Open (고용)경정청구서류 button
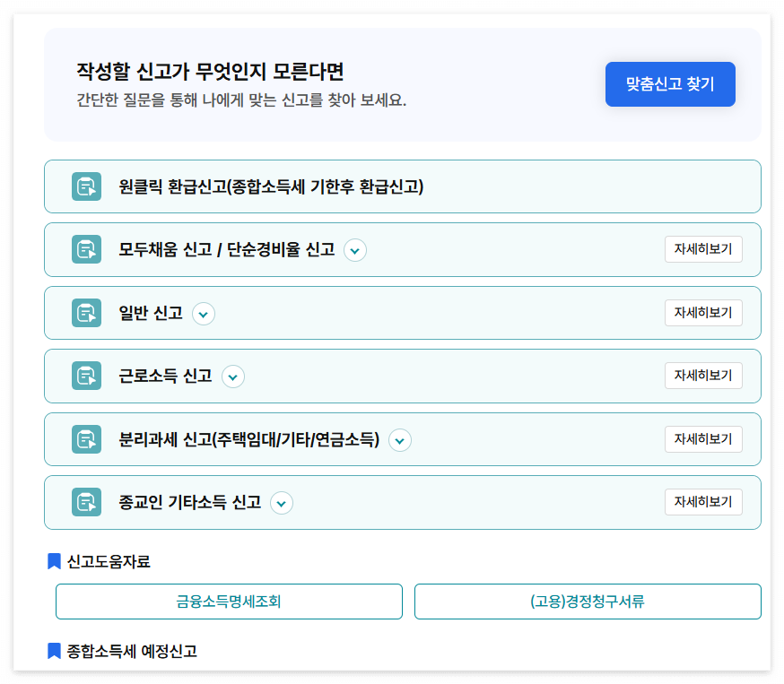784x684 pixels. point(588,601)
